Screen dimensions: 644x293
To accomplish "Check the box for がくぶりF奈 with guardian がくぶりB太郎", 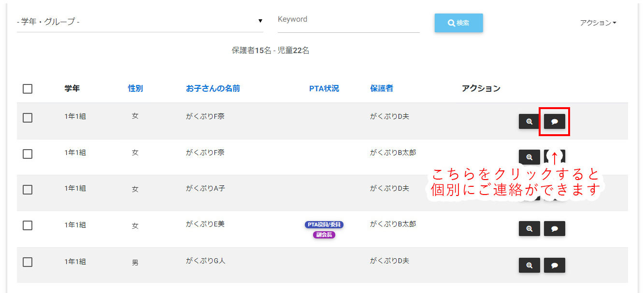I will coord(28,154).
